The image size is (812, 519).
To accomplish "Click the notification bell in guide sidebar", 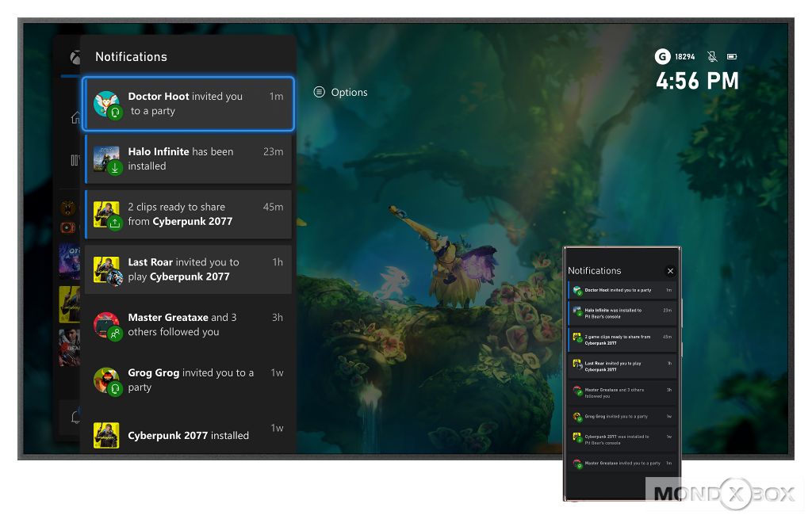I will tap(75, 417).
